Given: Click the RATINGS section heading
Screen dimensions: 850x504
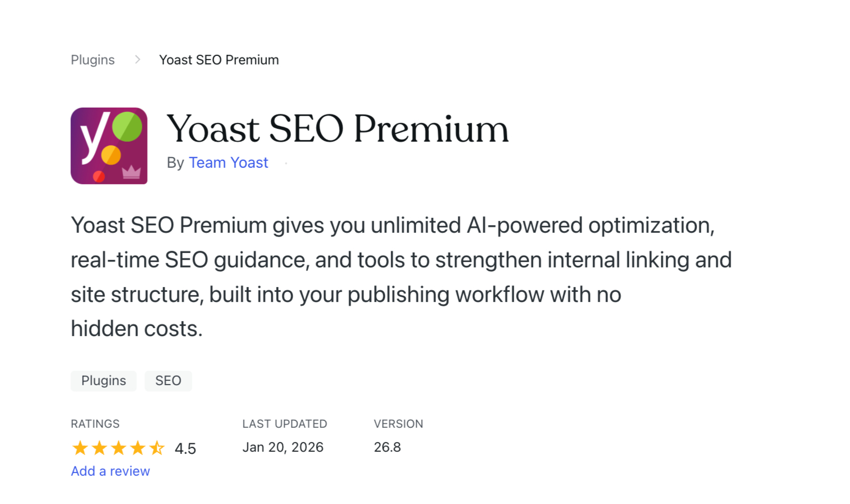Looking at the screenshot, I should (x=95, y=424).
